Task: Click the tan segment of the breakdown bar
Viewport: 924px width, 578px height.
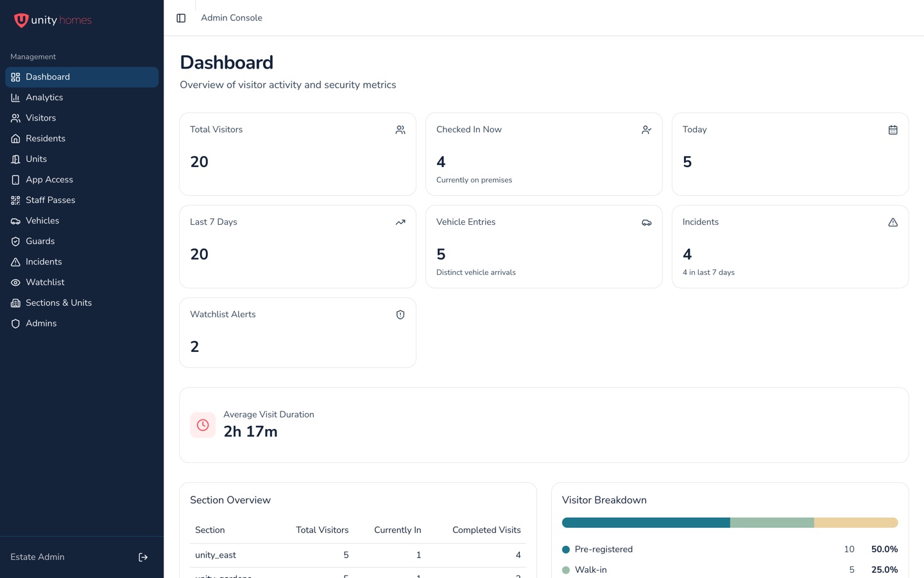Action: click(856, 523)
